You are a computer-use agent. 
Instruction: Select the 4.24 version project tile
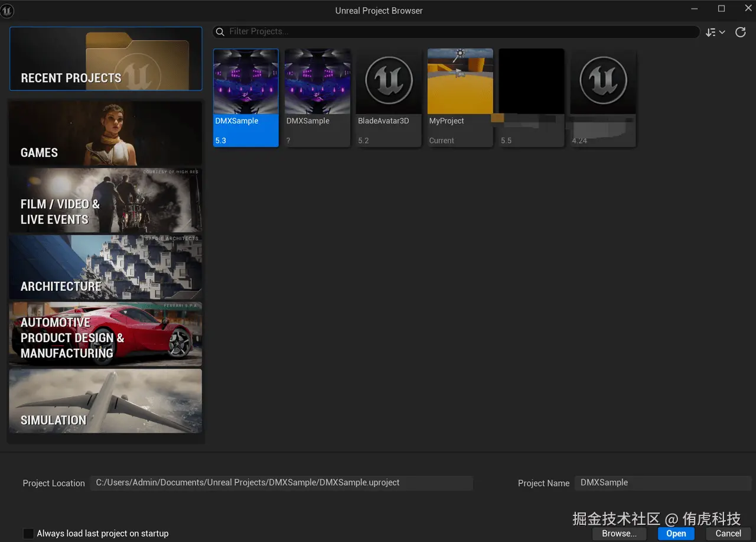click(603, 98)
